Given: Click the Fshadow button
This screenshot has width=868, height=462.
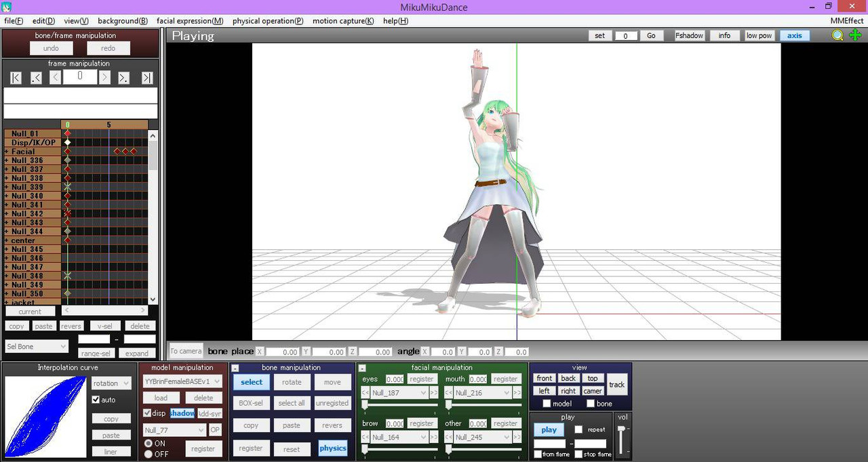Looking at the screenshot, I should (690, 35).
